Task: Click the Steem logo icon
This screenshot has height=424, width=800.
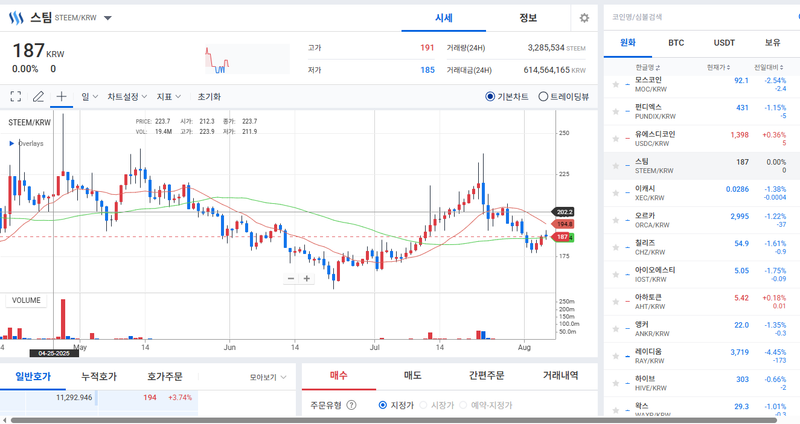Action: [x=16, y=18]
